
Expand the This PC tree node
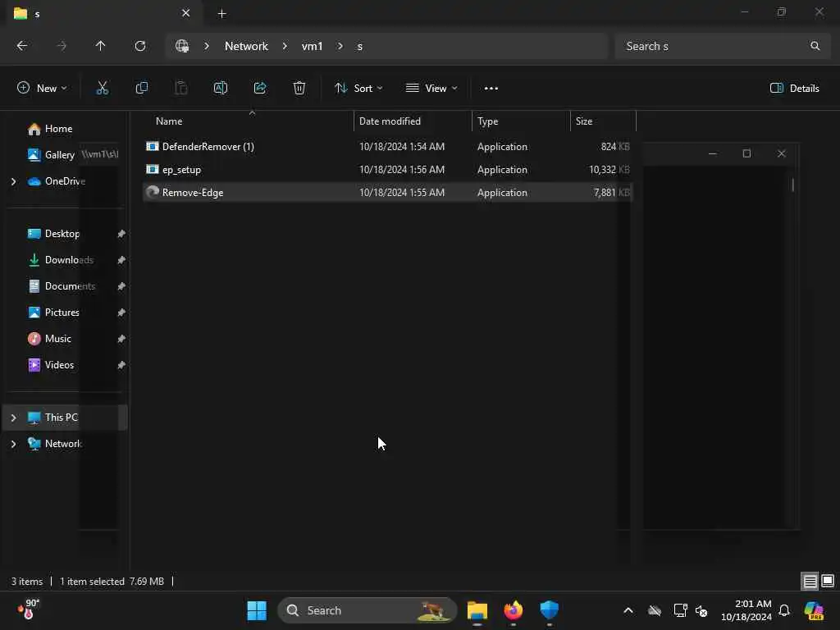point(13,418)
